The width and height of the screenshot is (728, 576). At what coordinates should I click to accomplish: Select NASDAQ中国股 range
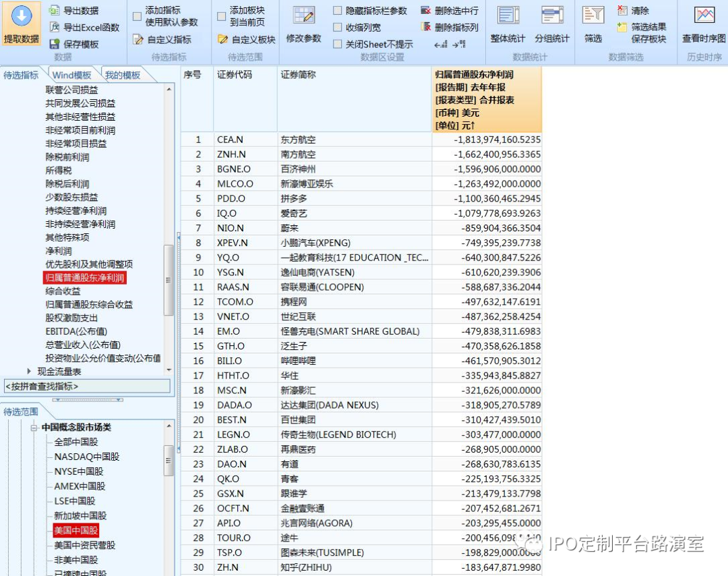[87, 457]
